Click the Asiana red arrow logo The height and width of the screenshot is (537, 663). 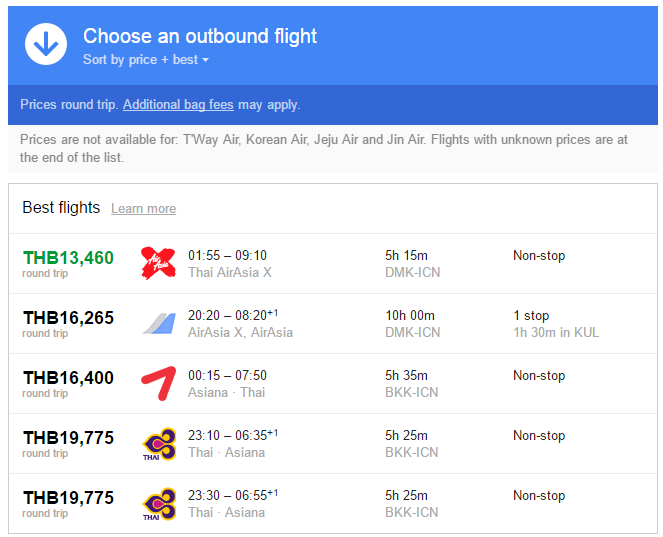(158, 383)
